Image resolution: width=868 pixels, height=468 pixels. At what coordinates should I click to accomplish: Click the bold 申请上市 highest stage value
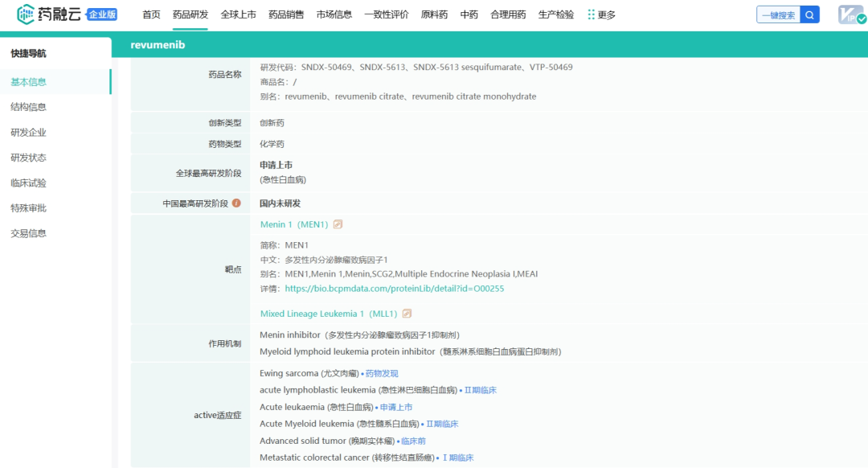click(x=276, y=165)
